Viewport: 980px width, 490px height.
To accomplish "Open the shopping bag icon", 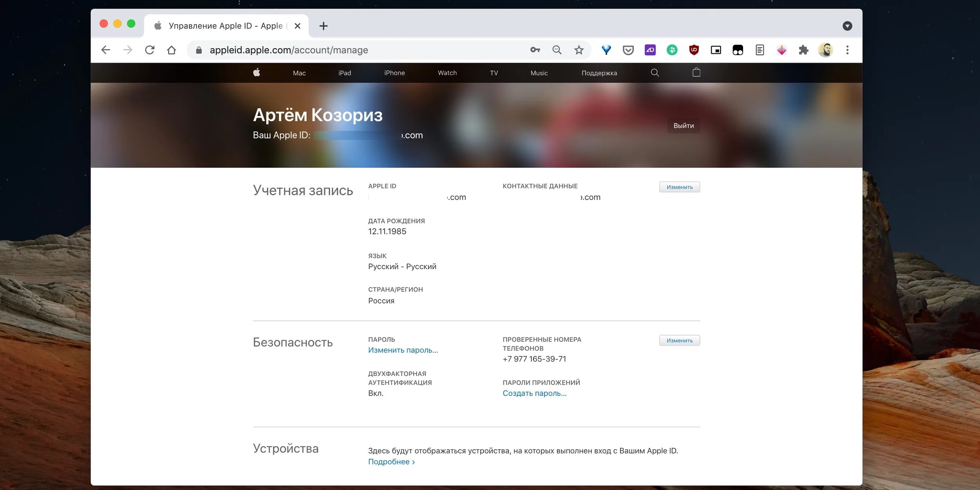I will point(696,73).
